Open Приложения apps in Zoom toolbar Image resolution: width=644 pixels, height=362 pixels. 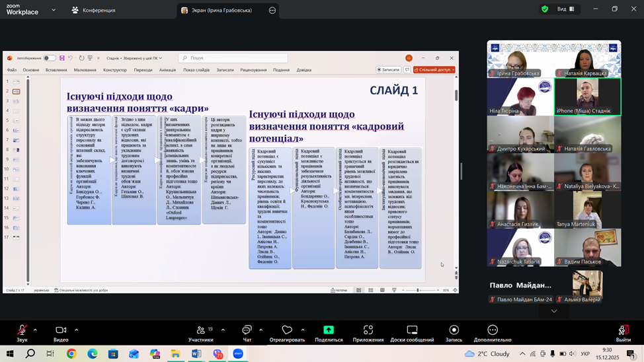[368, 330]
